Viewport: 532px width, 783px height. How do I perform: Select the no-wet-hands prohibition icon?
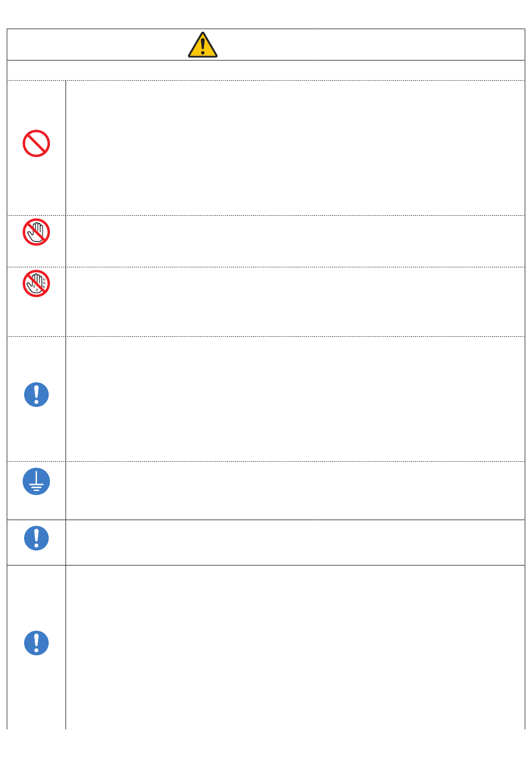[36, 284]
